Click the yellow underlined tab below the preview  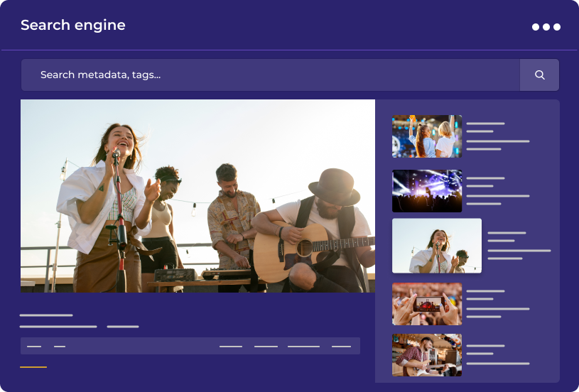click(33, 367)
